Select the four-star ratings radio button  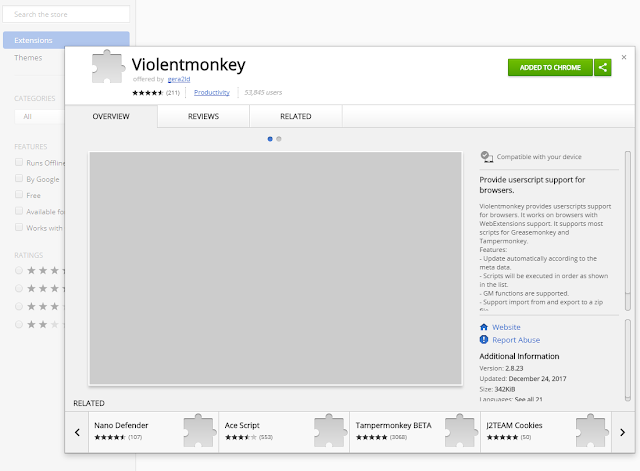(19, 289)
